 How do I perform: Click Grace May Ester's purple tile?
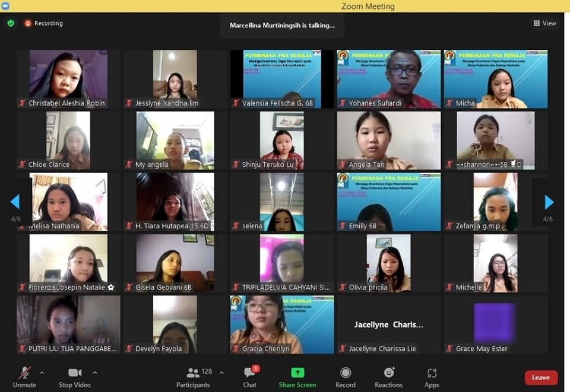[495, 323]
